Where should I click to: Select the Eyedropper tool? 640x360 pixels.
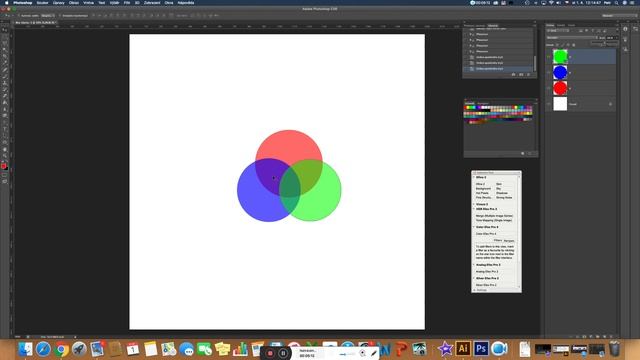pos(5,63)
